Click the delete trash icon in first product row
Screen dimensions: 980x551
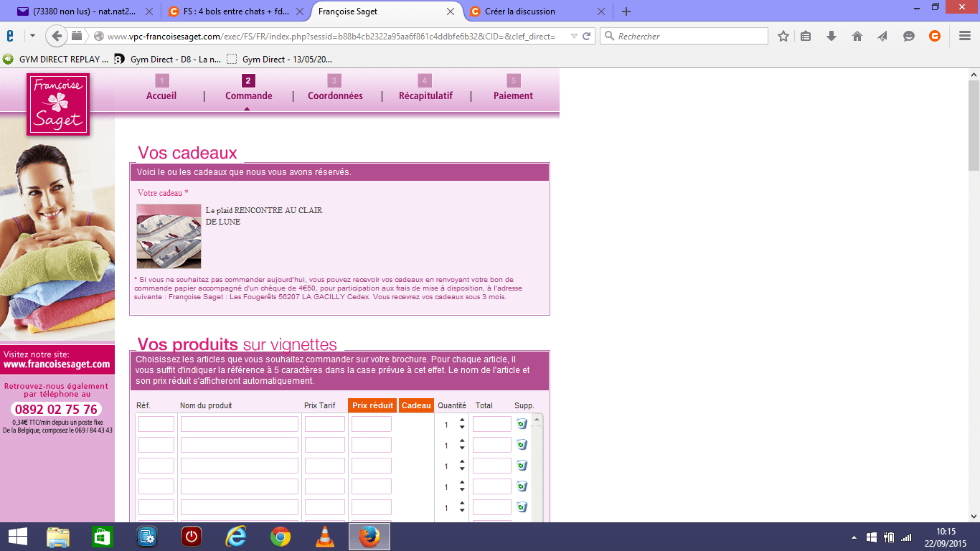click(522, 424)
